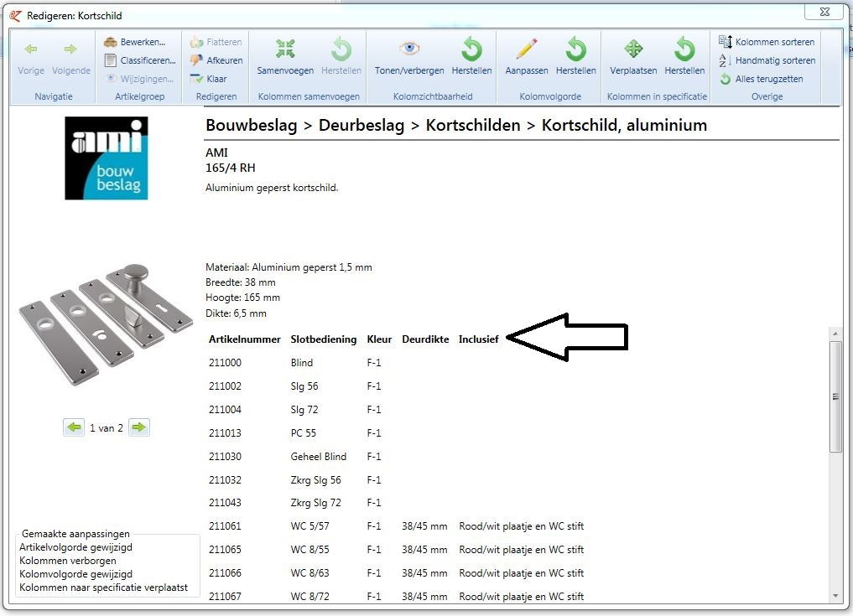The width and height of the screenshot is (853, 616).
Task: Go to the next item with Volgende
Action: 70,59
